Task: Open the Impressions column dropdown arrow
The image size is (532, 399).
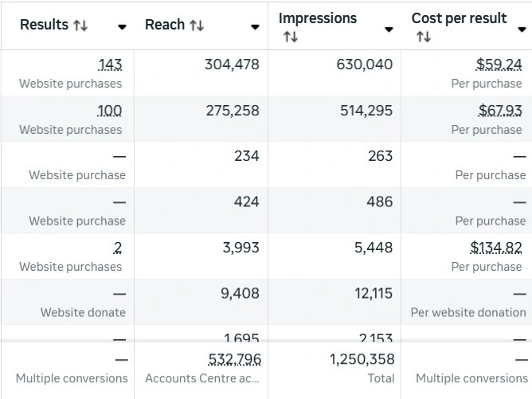Action: pos(389,29)
